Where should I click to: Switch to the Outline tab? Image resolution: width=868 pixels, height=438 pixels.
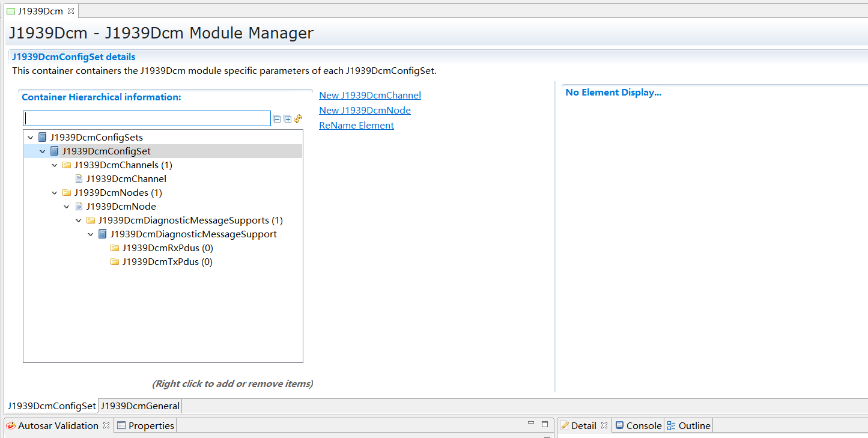[x=688, y=425]
